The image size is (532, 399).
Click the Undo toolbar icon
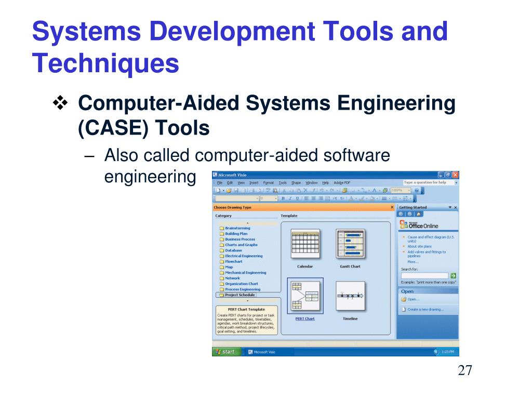point(321,190)
